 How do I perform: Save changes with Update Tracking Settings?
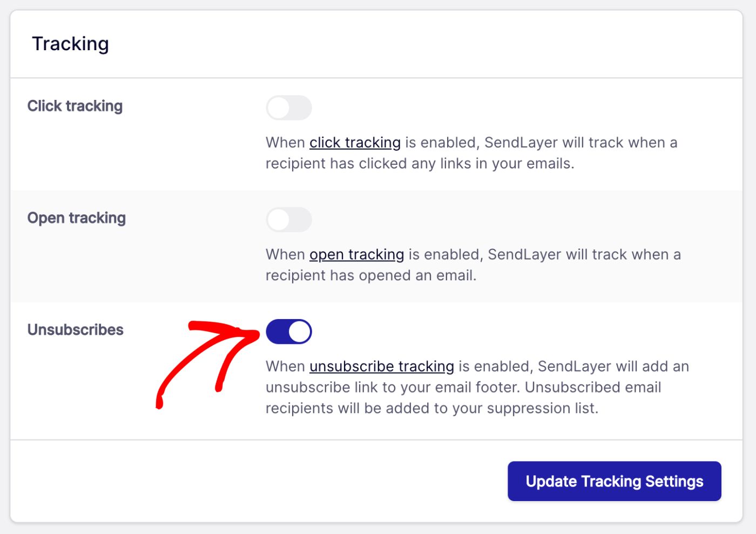[614, 481]
